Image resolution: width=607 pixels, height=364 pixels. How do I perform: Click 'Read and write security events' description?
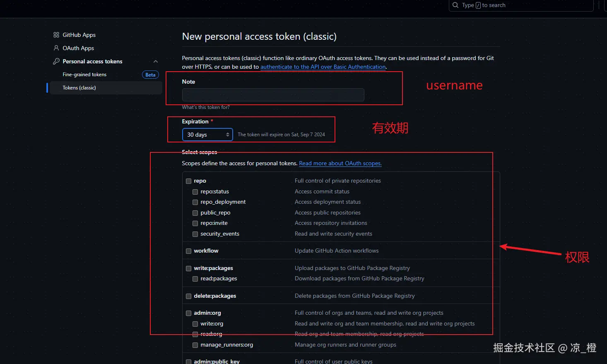click(333, 234)
